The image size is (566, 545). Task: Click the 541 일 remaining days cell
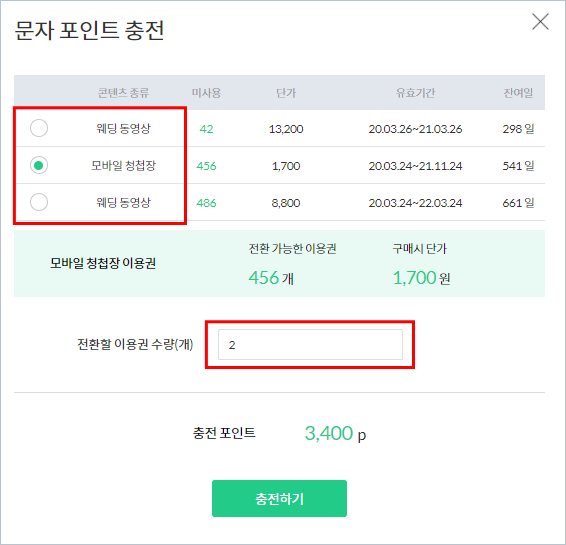point(518,166)
